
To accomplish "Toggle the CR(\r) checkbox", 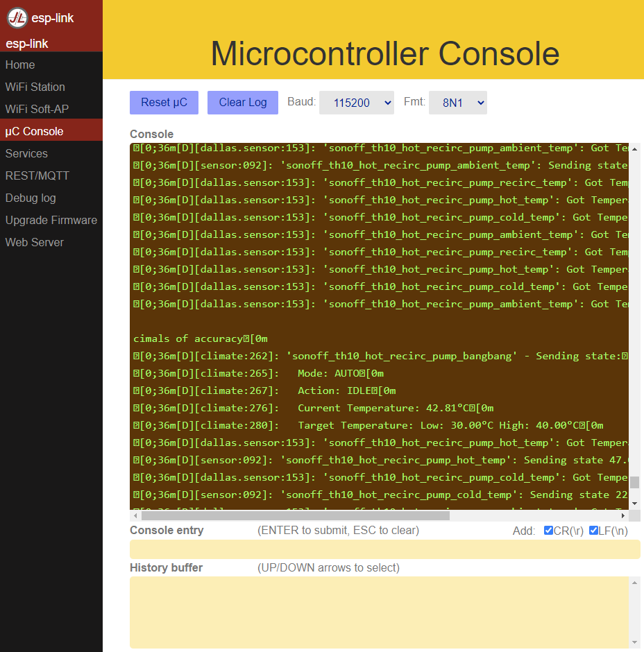I will click(549, 531).
